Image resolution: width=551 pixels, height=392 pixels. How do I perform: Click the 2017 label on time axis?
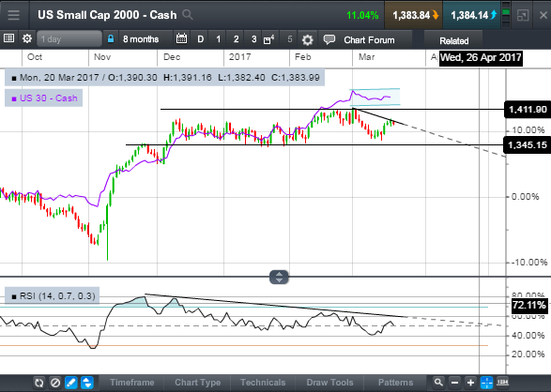pyautogui.click(x=240, y=57)
